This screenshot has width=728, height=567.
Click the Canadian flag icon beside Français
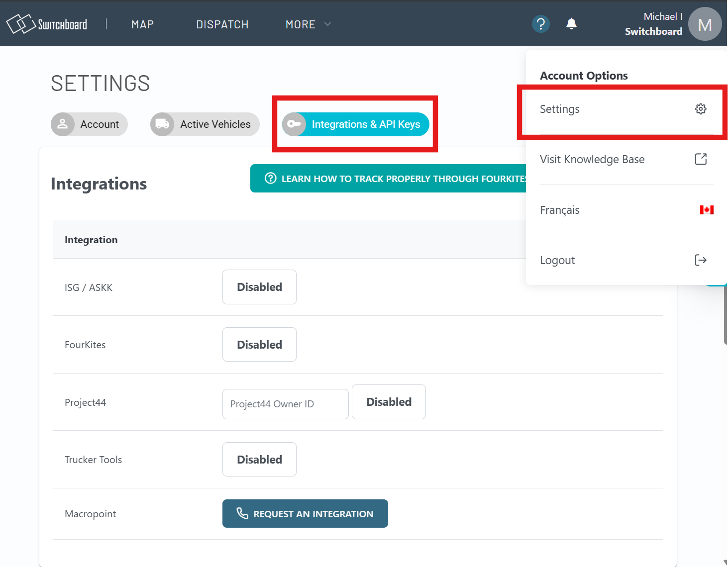click(x=707, y=209)
